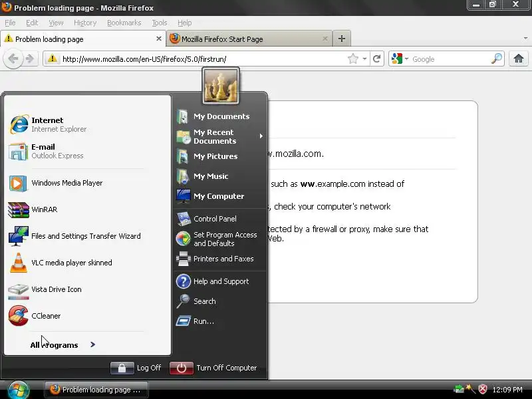The image size is (532, 399).
Task: Open the URL bar history dropdown
Action: tap(364, 59)
